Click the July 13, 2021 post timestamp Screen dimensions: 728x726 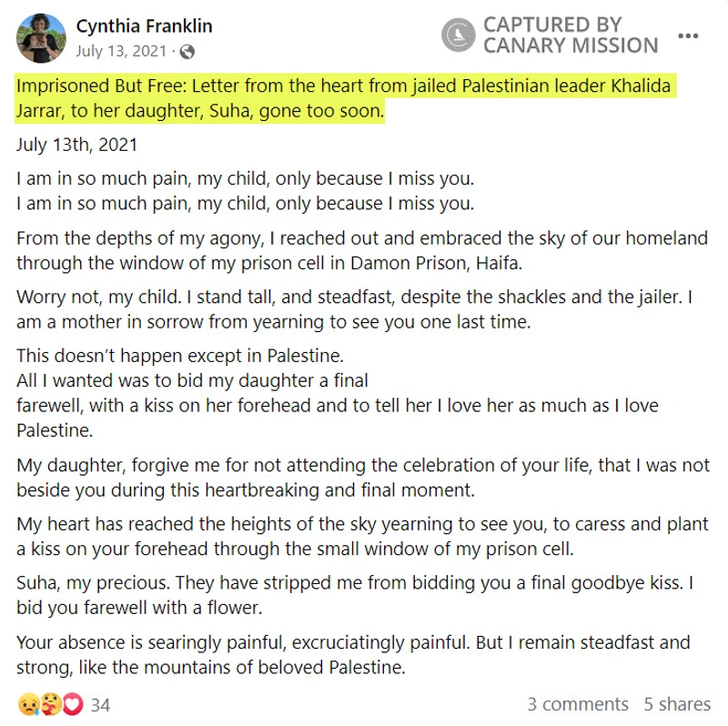121,51
